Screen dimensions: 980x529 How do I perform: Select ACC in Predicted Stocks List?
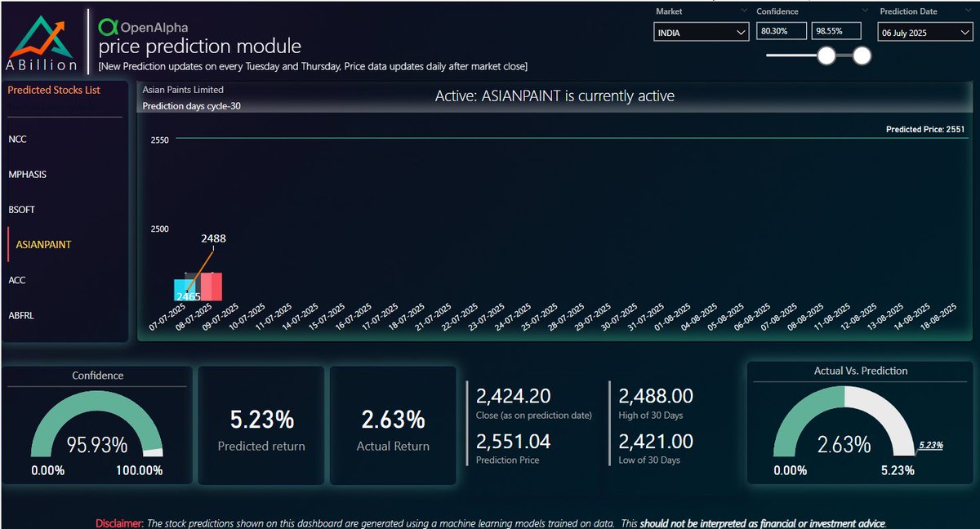pos(17,280)
